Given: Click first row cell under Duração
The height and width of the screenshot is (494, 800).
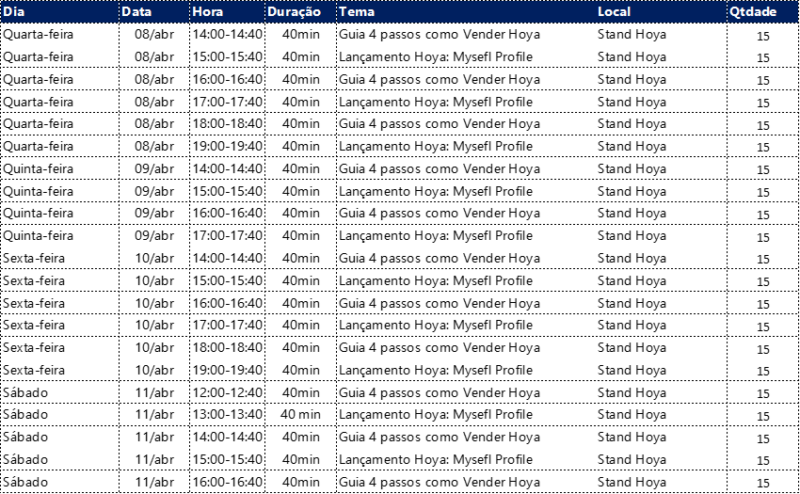Looking at the screenshot, I should [300, 45].
